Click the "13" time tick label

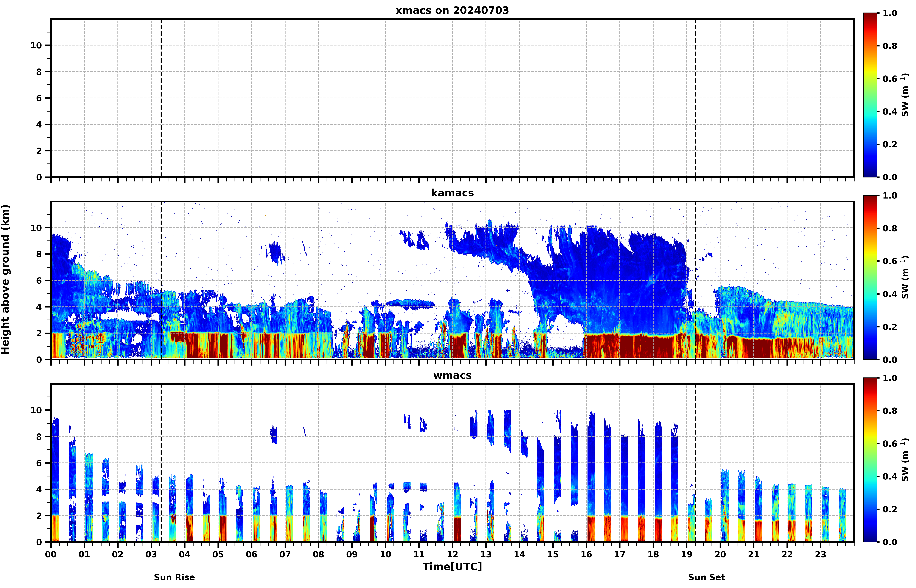point(486,554)
